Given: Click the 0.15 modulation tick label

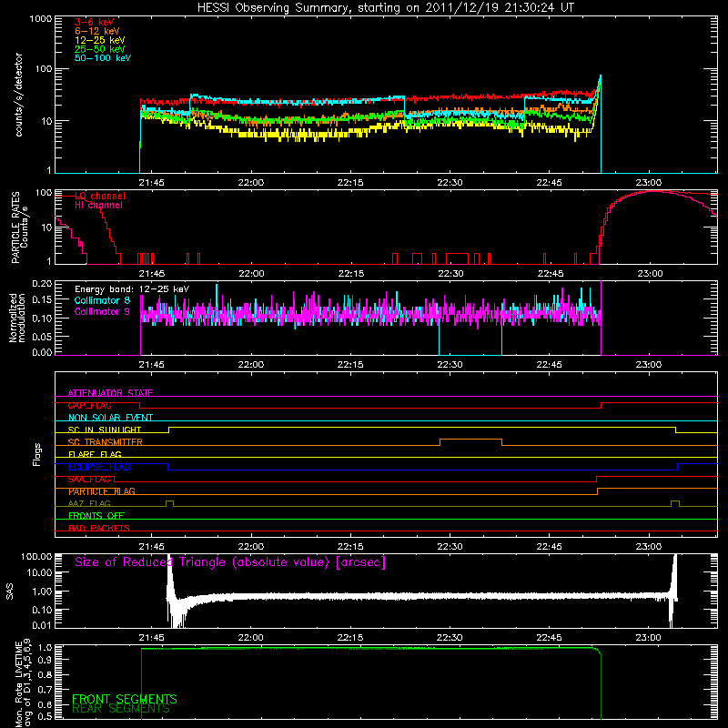Looking at the screenshot, I should coord(42,300).
